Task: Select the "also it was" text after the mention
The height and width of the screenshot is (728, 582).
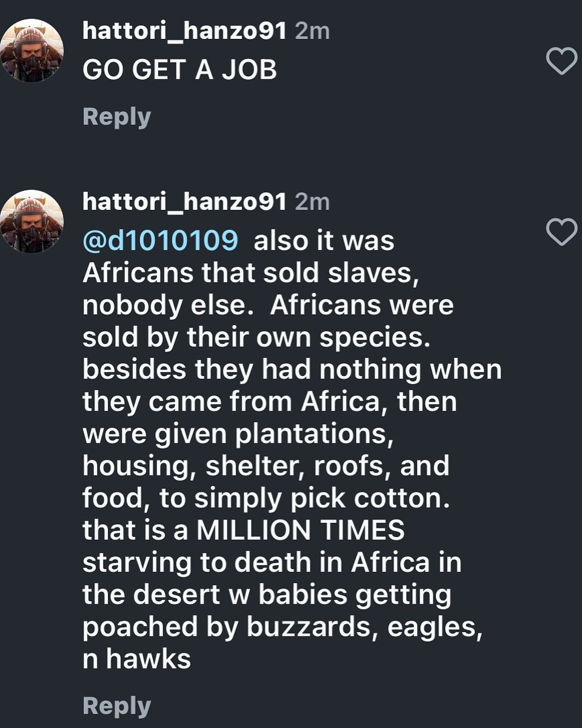Action: coord(324,241)
